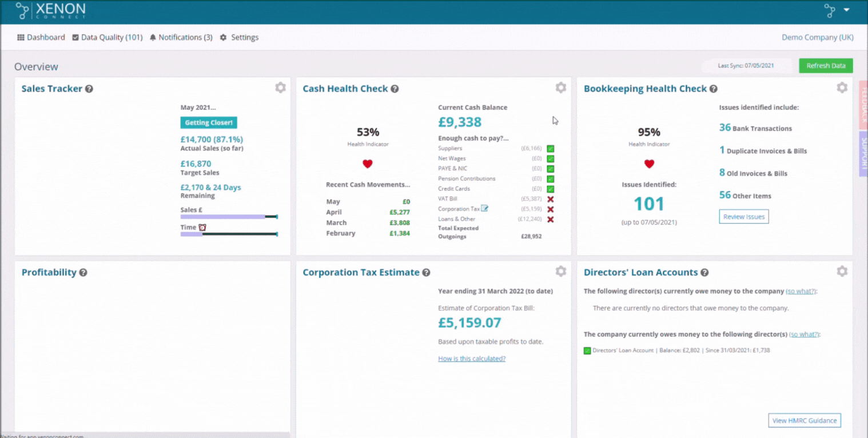
Task: Click the Time progress bar
Action: pyautogui.click(x=229, y=234)
